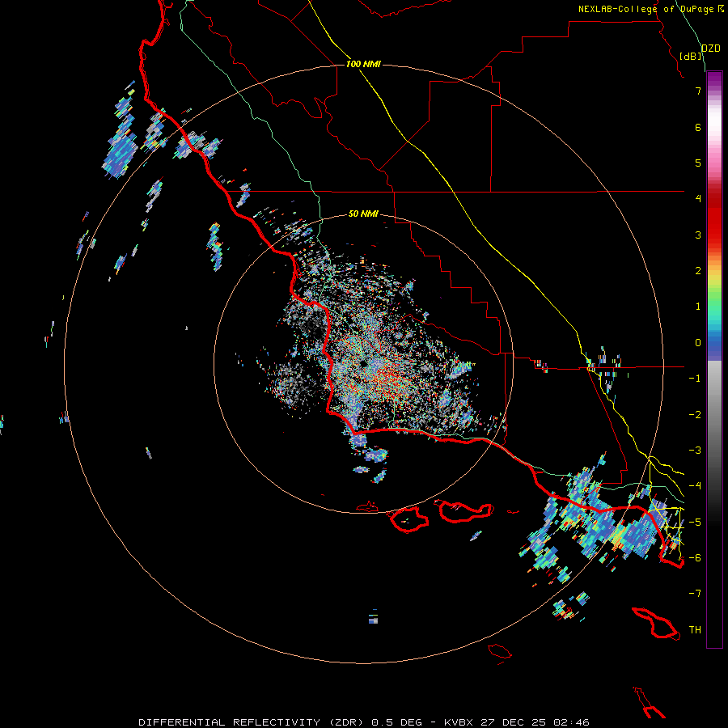Click the -3 value on color scale
Image resolution: width=728 pixels, height=728 pixels.
click(x=695, y=451)
